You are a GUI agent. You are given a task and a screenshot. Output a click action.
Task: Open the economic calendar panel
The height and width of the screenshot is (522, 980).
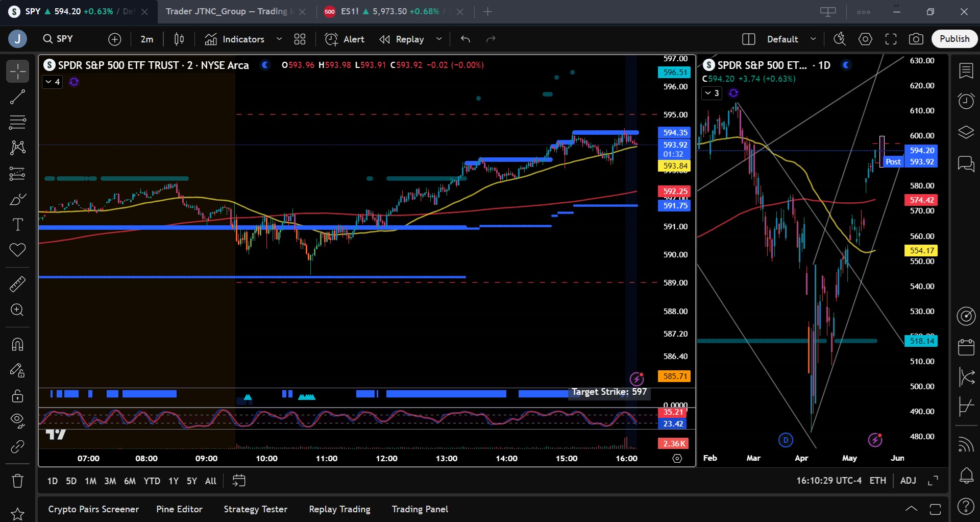click(966, 347)
